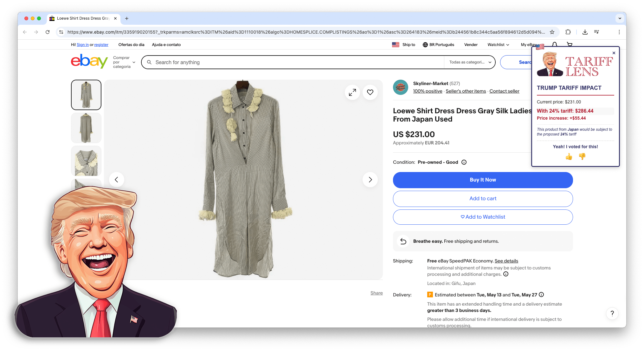644x351 pixels.
Task: Open browser downloads icon
Action: 585,32
